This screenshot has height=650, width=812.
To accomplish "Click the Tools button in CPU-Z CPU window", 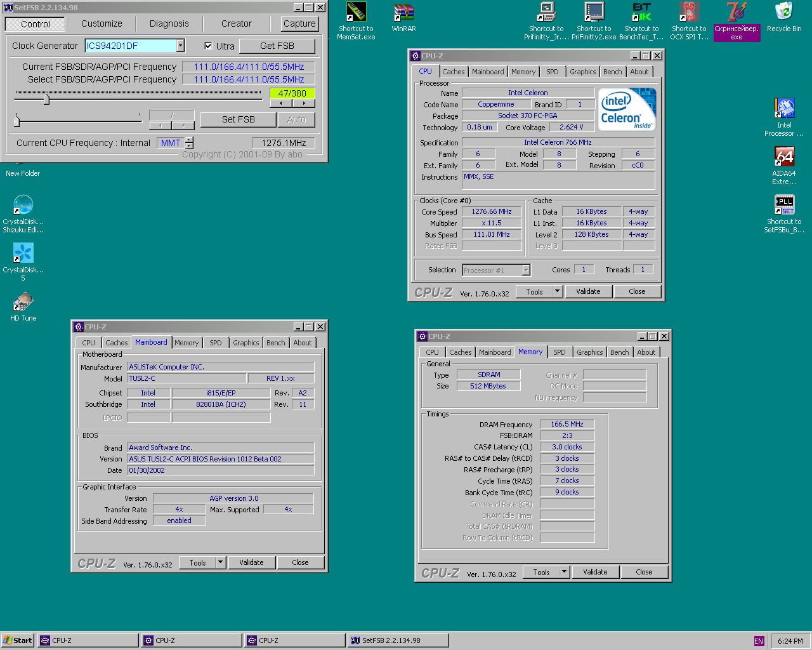I will tap(534, 291).
